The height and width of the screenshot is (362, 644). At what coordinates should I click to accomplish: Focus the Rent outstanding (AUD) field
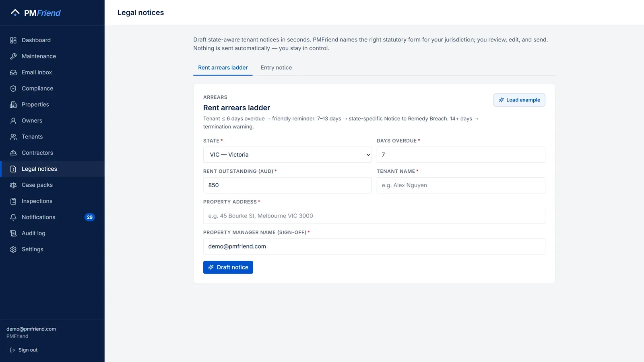coord(287,185)
